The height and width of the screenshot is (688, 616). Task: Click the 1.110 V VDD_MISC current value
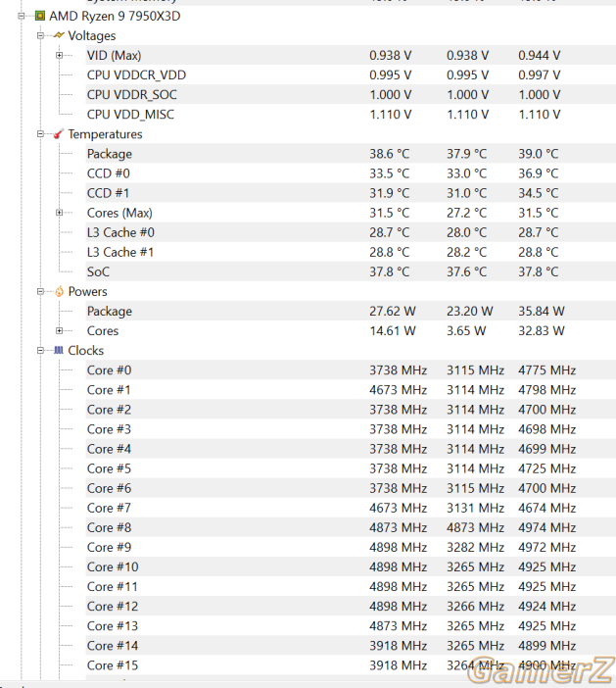click(x=390, y=115)
